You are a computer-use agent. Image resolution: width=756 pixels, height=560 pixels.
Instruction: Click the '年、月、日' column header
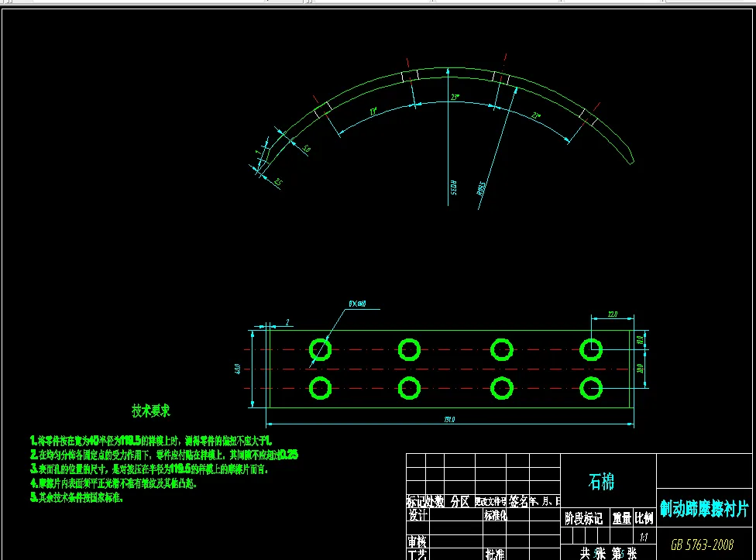click(x=545, y=502)
